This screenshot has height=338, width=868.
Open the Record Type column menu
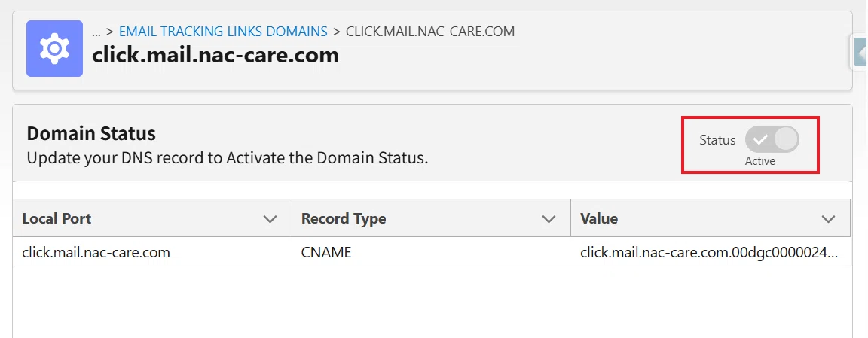point(549,219)
